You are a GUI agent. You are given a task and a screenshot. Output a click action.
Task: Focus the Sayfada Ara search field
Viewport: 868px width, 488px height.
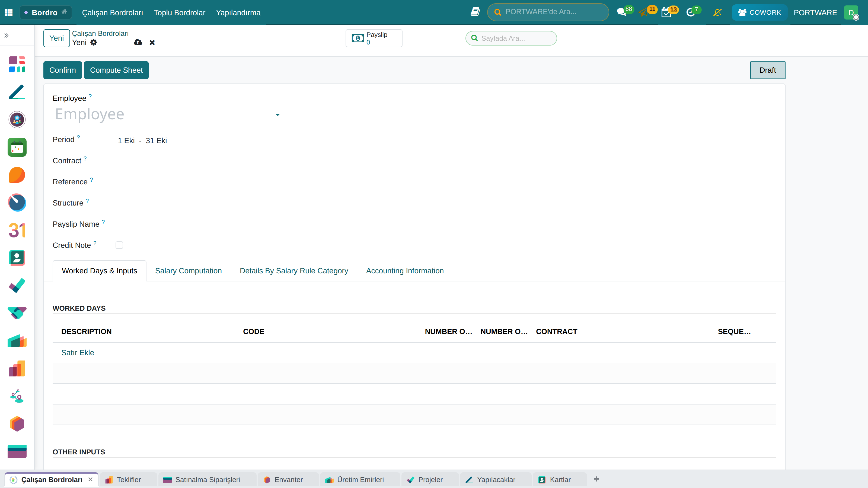511,38
